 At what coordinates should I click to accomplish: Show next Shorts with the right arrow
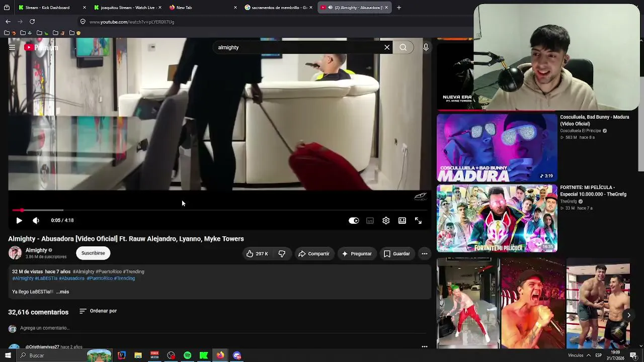click(628, 315)
